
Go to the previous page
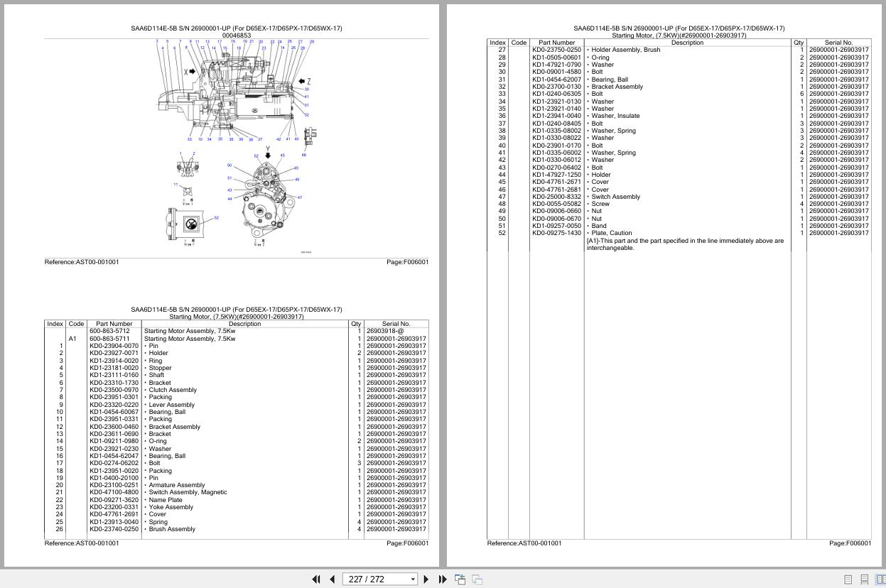point(332,579)
